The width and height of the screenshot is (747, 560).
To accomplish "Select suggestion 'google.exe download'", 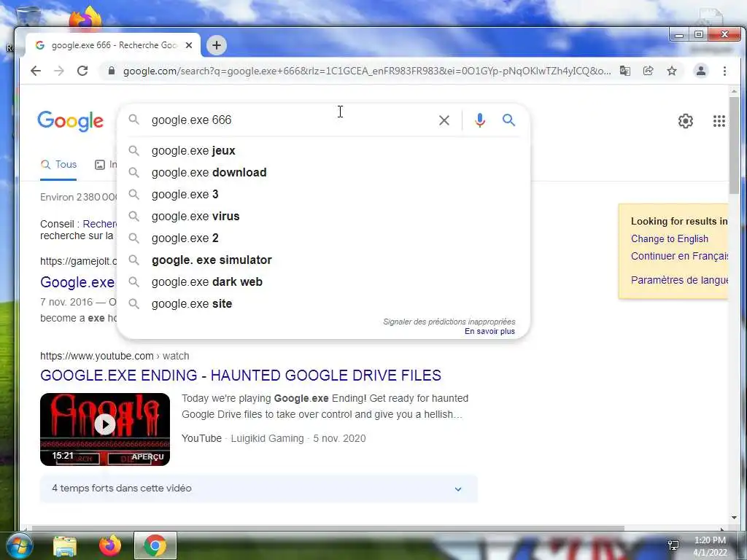I will [x=323, y=172].
